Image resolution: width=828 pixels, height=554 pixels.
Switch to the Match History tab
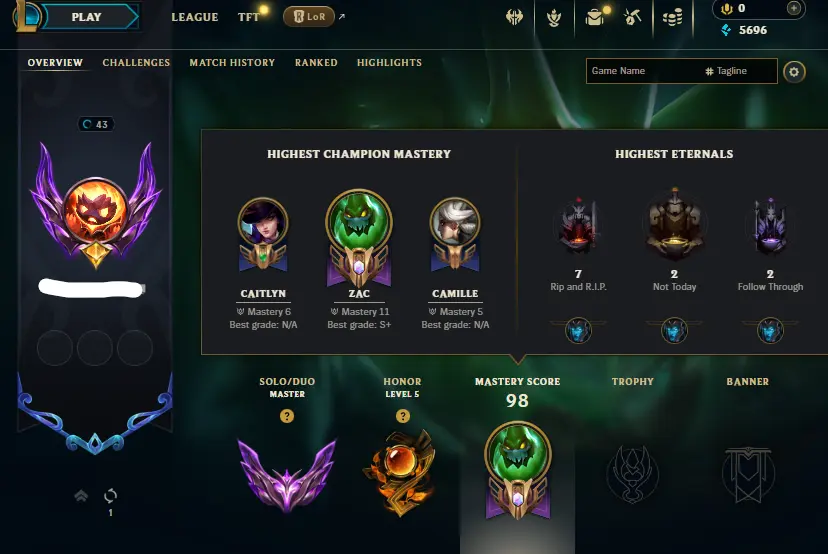click(232, 62)
